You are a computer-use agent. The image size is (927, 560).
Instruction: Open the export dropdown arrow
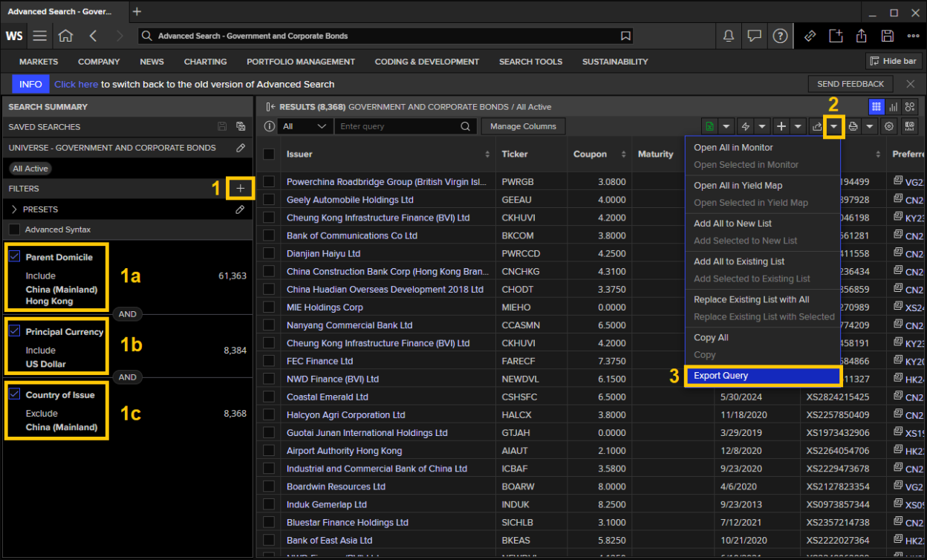pyautogui.click(x=834, y=126)
